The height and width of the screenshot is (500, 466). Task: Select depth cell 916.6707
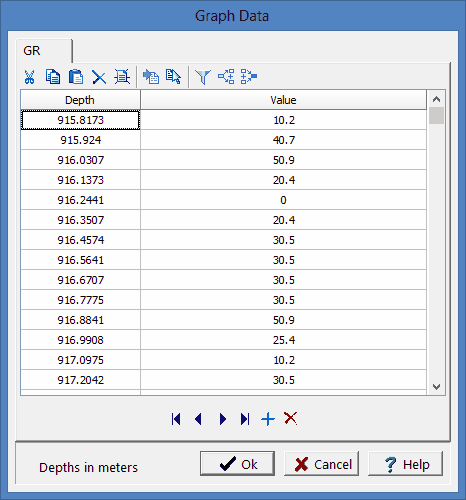[x=80, y=280]
